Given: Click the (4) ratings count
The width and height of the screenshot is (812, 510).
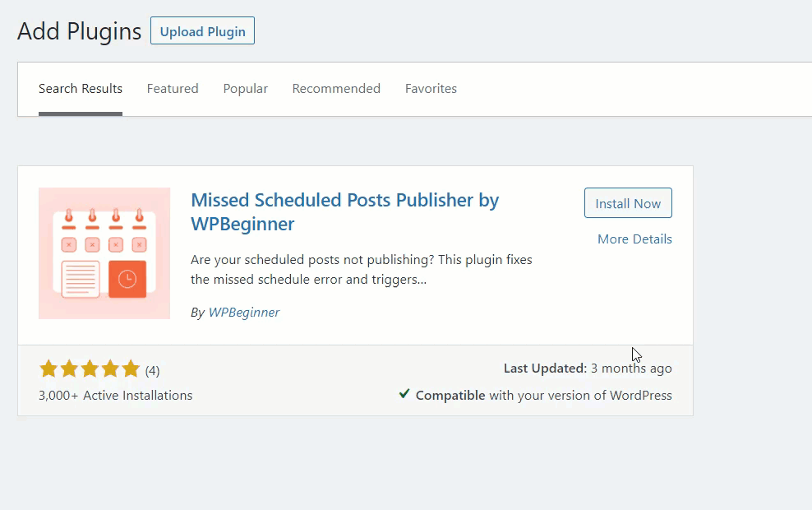Looking at the screenshot, I should click(x=152, y=371).
